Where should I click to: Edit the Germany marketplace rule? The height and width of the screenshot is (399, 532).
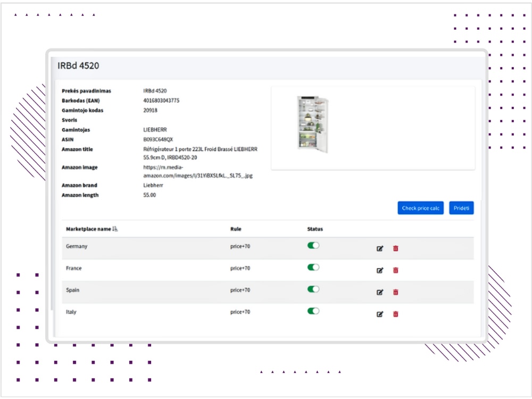coord(380,248)
